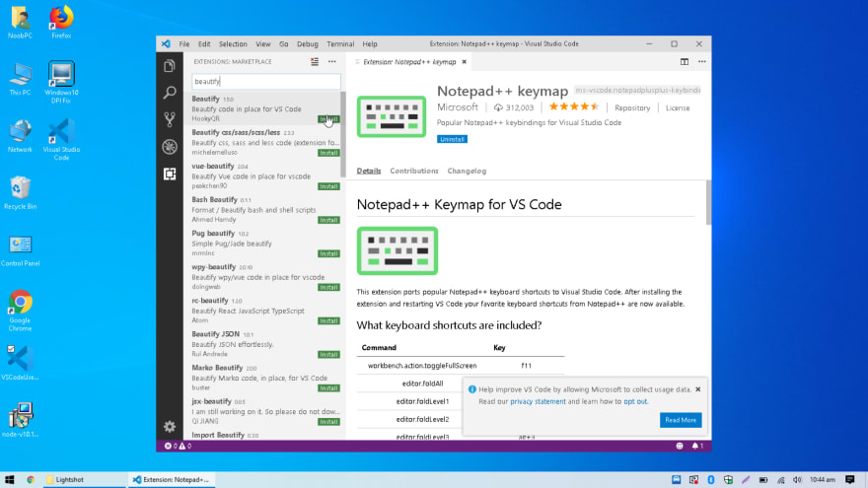This screenshot has width=868, height=488.
Task: Open Visual Studio Code desktop shortcut
Action: pyautogui.click(x=61, y=140)
